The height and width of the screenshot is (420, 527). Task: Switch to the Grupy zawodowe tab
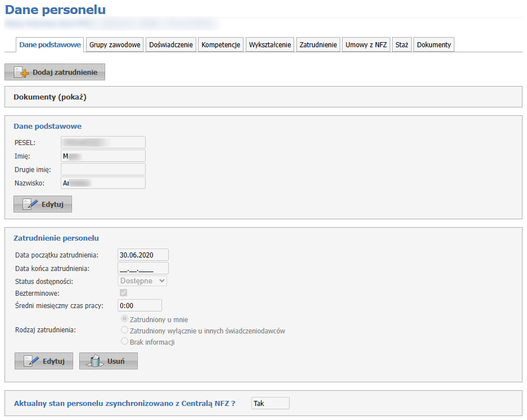pos(115,45)
